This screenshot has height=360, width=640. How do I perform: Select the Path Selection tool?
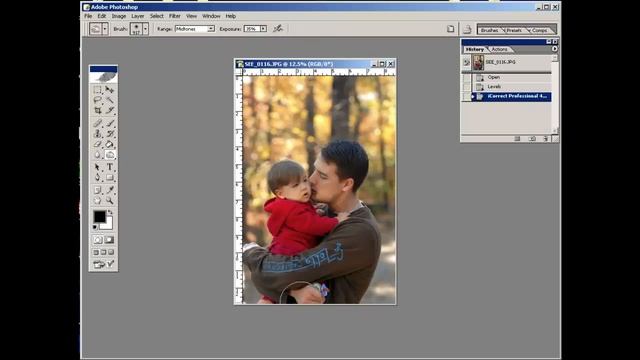coord(97,167)
